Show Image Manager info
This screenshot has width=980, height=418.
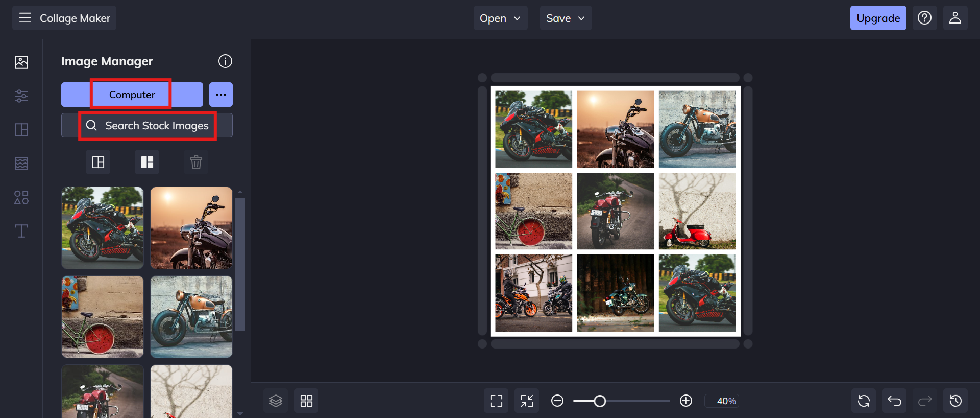pos(225,61)
